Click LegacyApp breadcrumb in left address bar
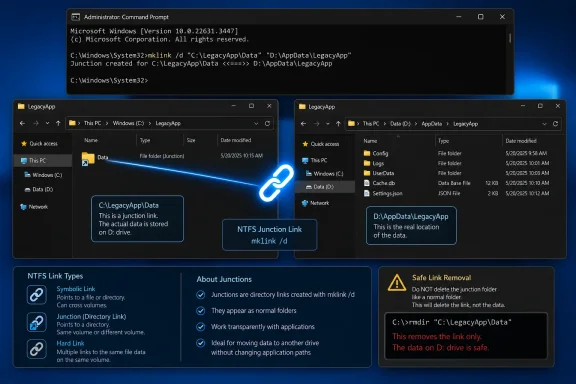The image size is (576, 384). [x=168, y=123]
